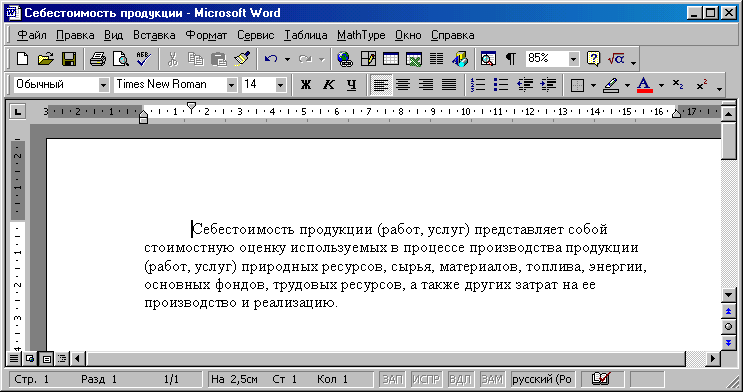Show the drawing toolbar

pyautogui.click(x=460, y=59)
